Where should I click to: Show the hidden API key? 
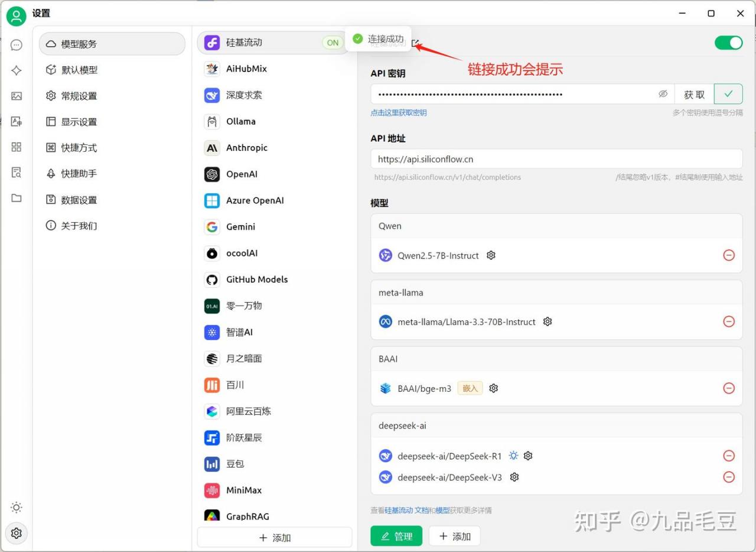point(663,94)
